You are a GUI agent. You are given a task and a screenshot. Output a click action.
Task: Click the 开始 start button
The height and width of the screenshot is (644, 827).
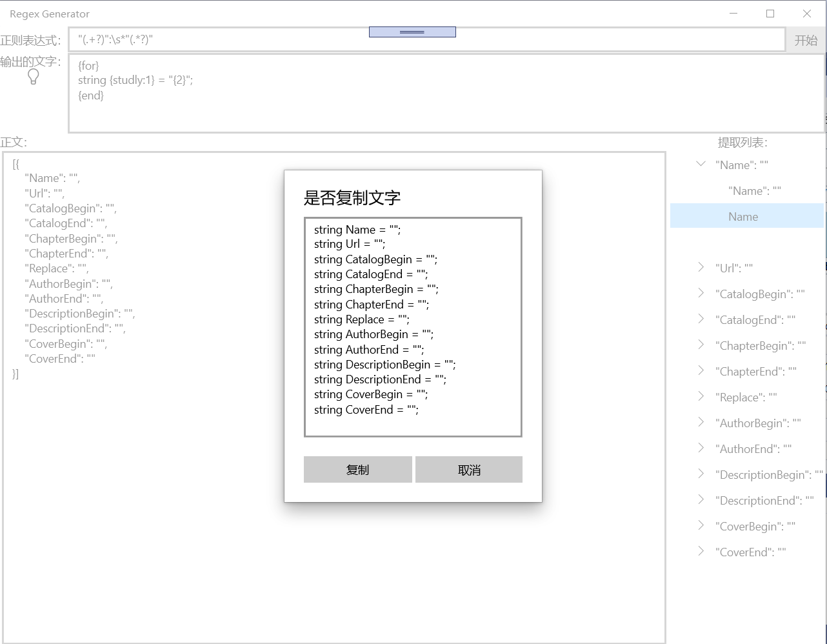pyautogui.click(x=806, y=40)
